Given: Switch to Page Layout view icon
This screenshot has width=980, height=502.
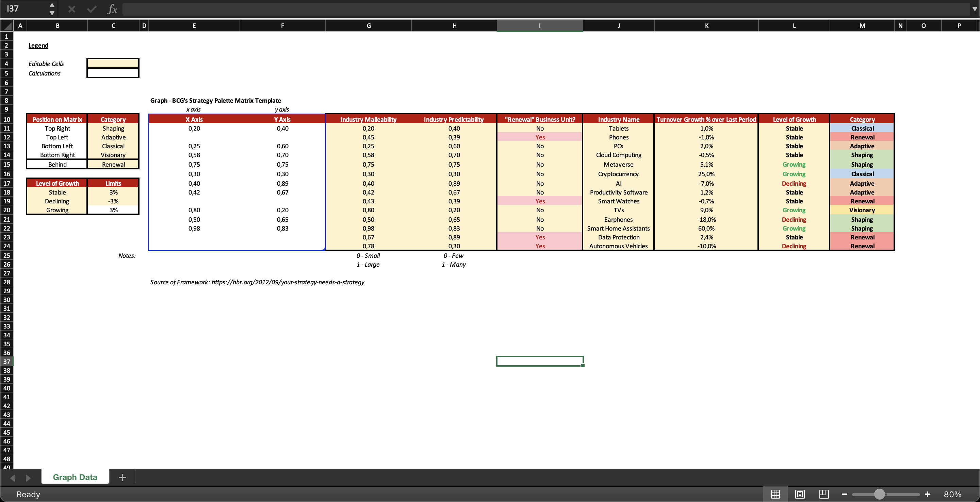Looking at the screenshot, I should point(800,494).
